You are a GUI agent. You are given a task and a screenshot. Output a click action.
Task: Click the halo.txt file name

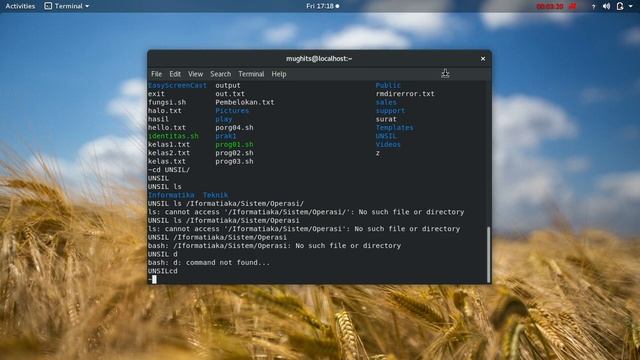coord(165,111)
